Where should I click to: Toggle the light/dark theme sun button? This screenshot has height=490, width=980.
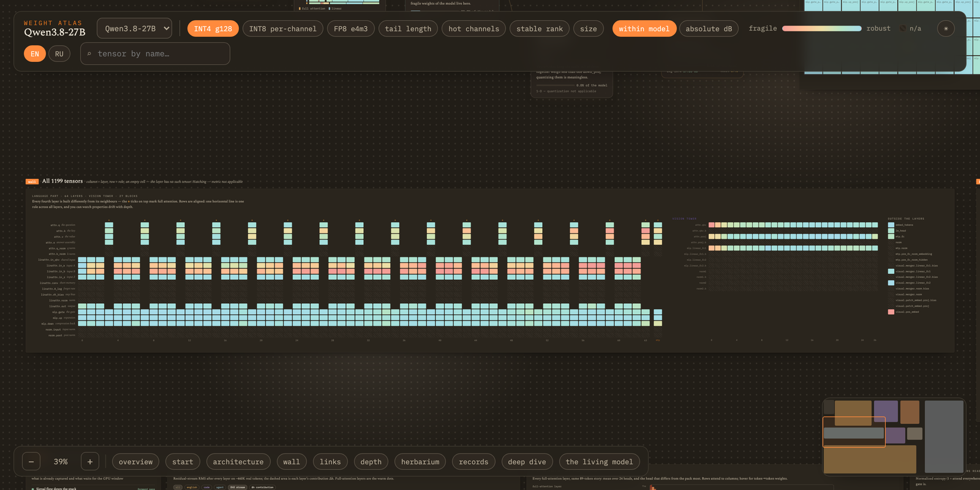tap(946, 28)
